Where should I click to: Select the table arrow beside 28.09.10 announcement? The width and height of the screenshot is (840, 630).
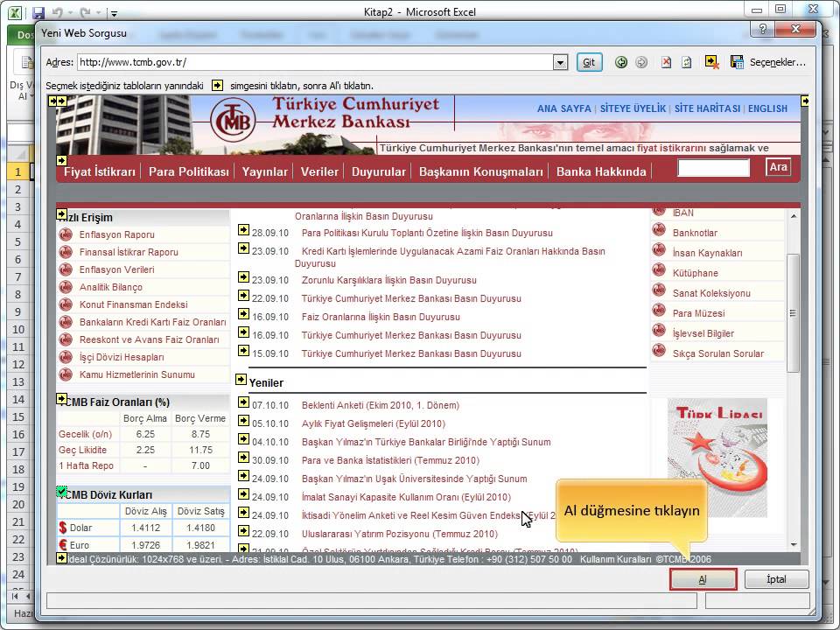tap(243, 229)
